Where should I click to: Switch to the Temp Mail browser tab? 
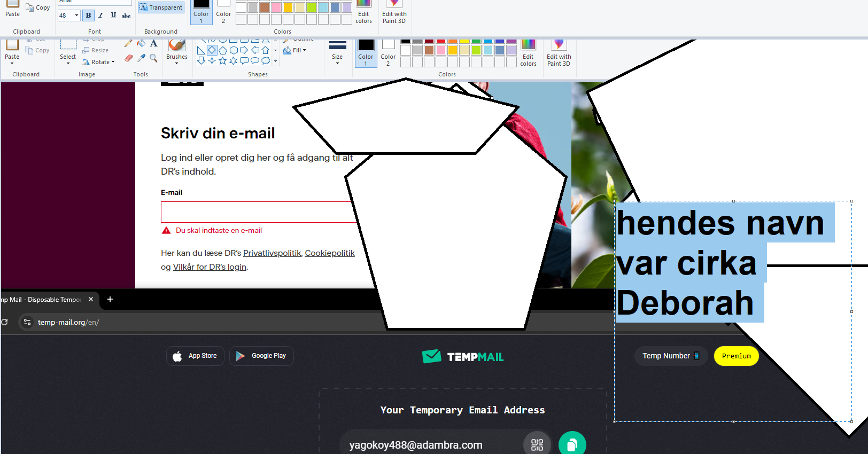(44, 300)
